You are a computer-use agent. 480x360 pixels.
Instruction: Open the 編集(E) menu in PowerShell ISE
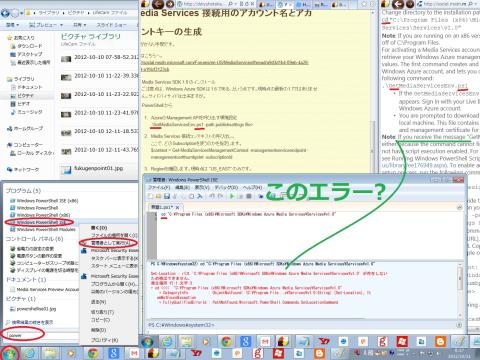(x=182, y=188)
